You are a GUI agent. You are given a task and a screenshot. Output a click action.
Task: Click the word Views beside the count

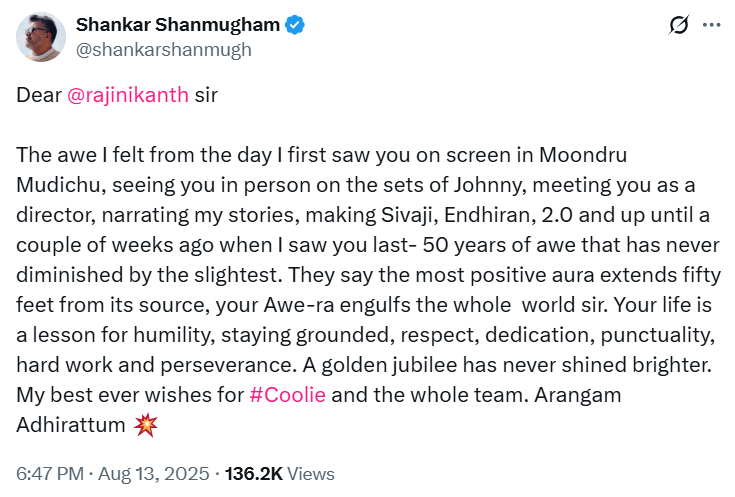pos(310,474)
